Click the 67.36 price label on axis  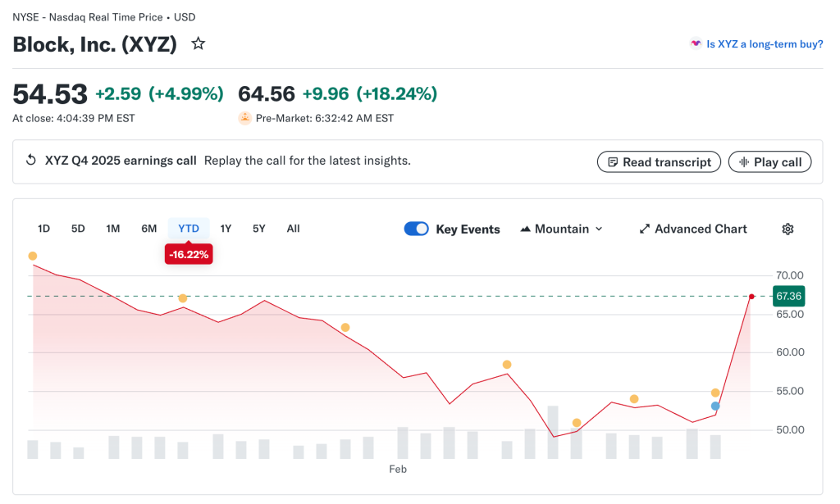[788, 296]
